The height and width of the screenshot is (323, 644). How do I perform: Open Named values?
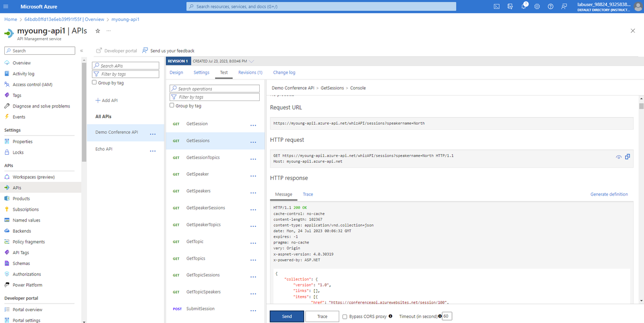pos(26,220)
